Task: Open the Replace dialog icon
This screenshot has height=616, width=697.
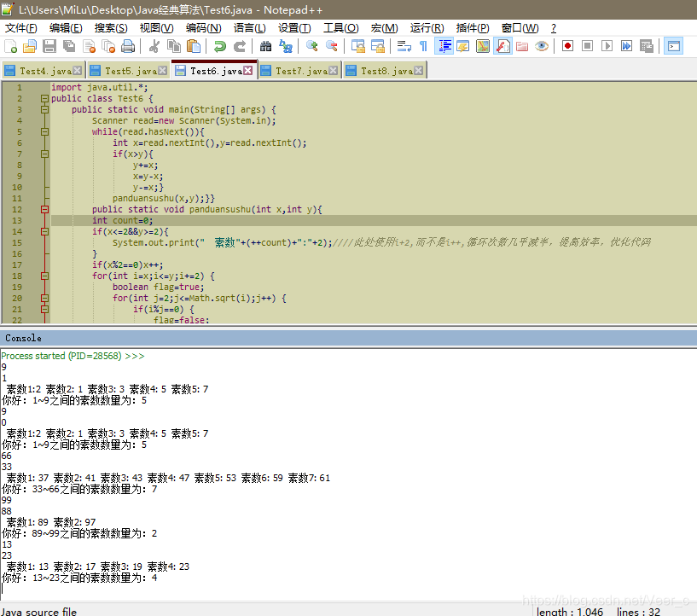Action: coord(286,46)
